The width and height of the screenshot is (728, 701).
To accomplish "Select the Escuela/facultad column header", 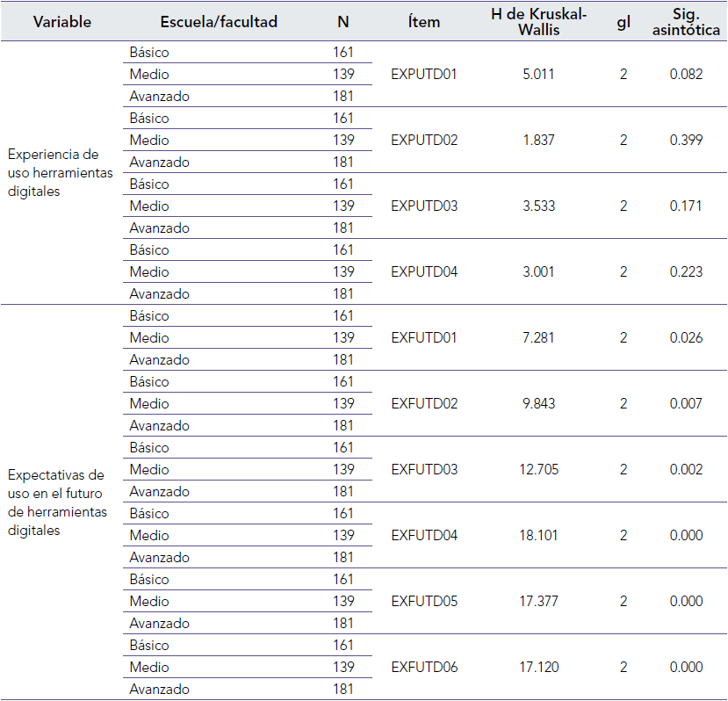I will click(x=219, y=22).
